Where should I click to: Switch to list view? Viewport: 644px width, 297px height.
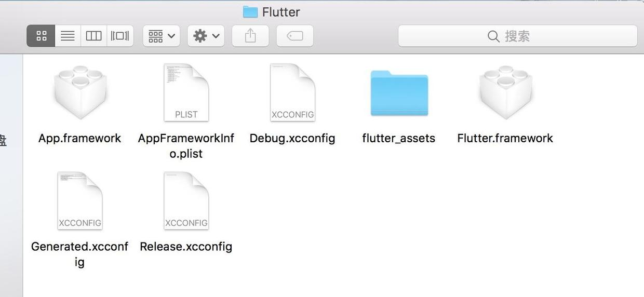click(68, 36)
